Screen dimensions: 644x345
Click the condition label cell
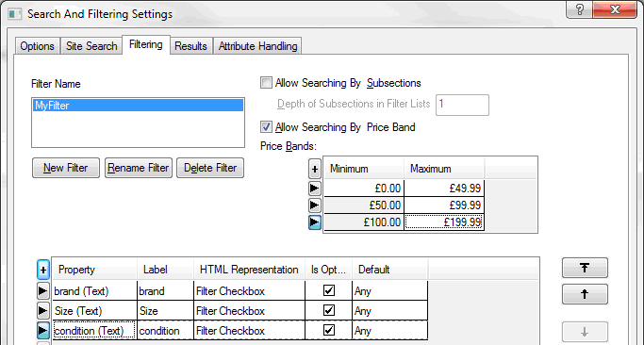pos(166,331)
